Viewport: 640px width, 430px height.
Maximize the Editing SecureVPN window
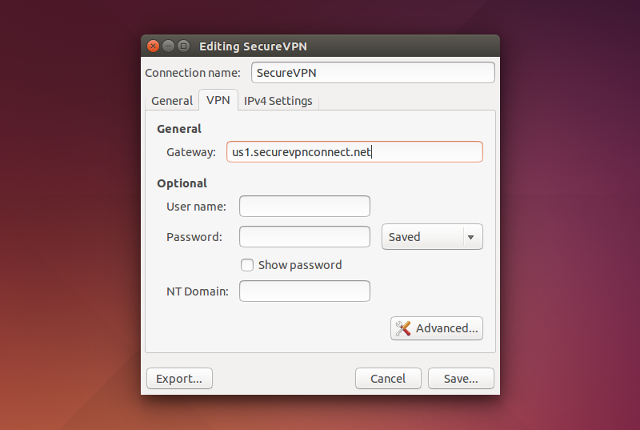tap(184, 46)
